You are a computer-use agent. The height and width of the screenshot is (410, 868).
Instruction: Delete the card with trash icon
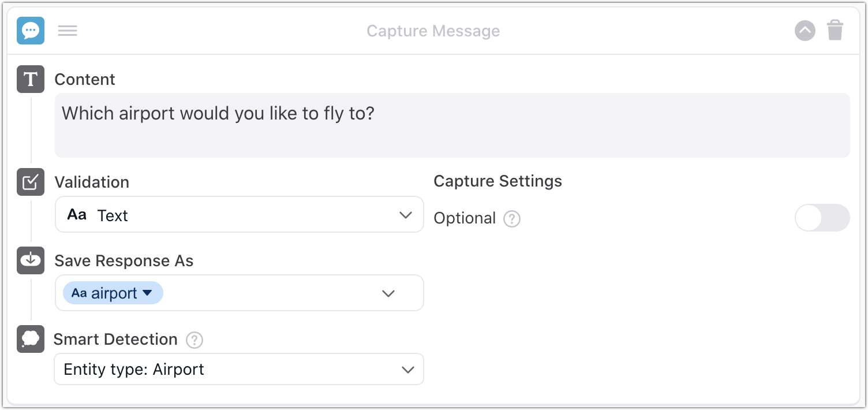click(x=835, y=31)
